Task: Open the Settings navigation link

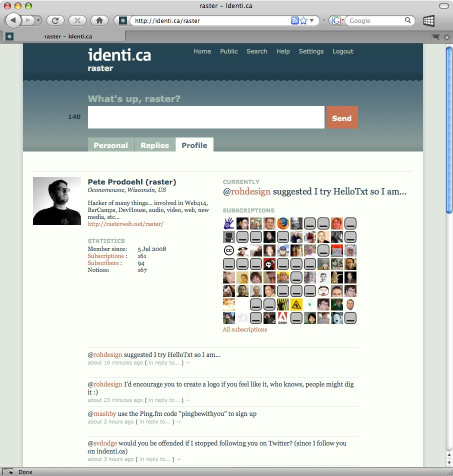Action: pos(311,51)
